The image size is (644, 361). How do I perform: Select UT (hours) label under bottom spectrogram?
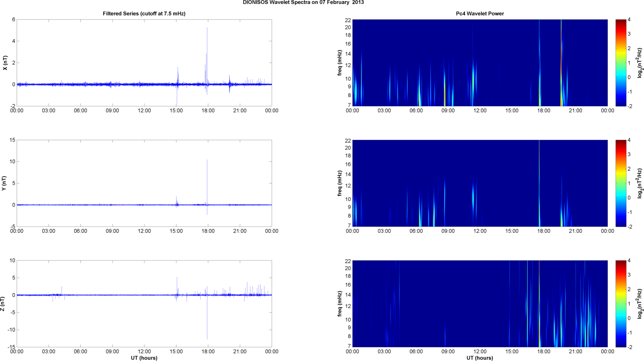click(x=479, y=358)
